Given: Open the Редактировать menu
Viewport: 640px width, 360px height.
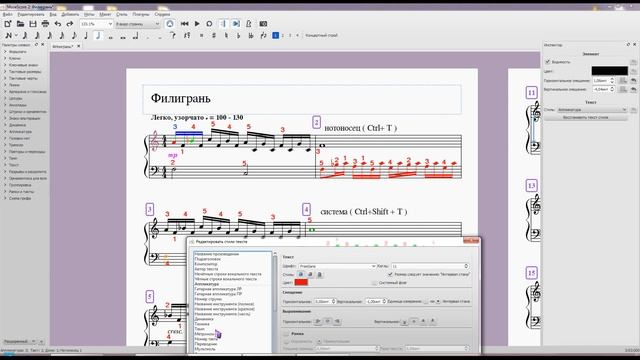Looking at the screenshot, I should [x=31, y=14].
